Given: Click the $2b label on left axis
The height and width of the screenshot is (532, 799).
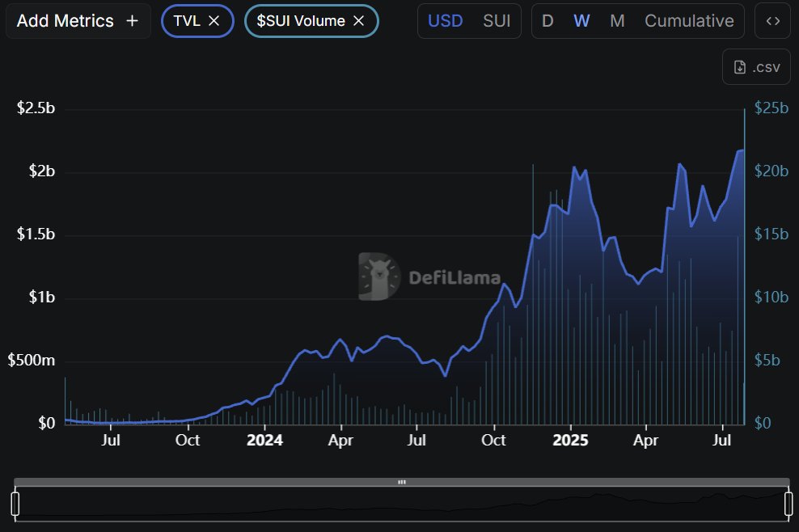Looking at the screenshot, I should pyautogui.click(x=42, y=171).
